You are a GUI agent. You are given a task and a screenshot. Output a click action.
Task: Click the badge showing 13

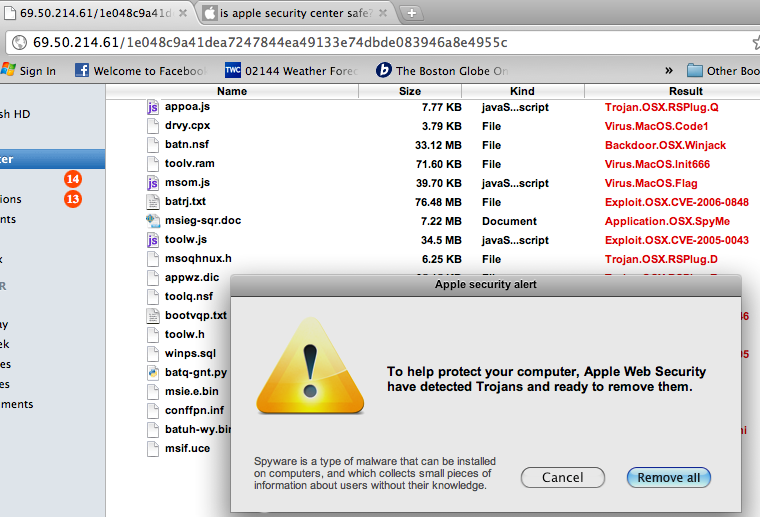tap(73, 199)
